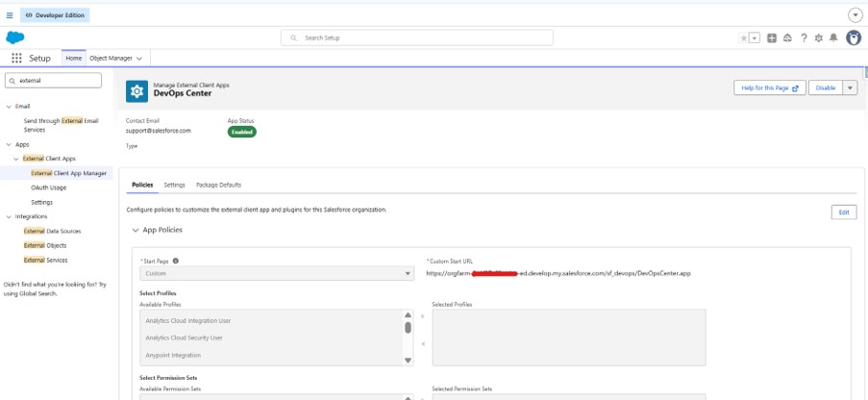Open the notifications bell icon
Screen dimensions: 868x400
click(833, 38)
